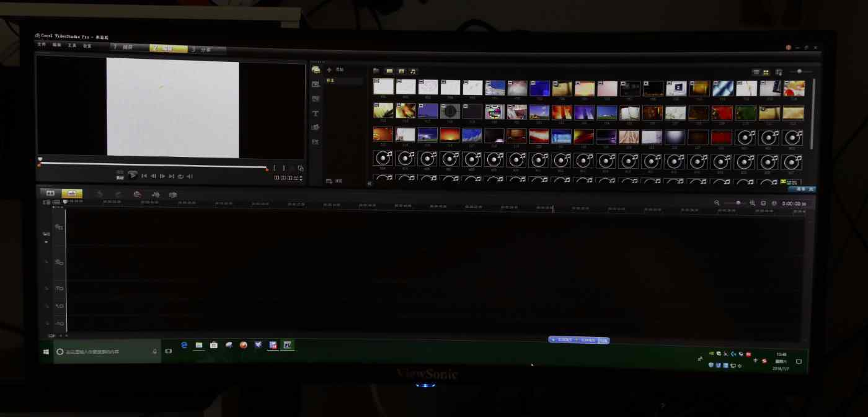
Task: Set the mark-out bracket in preview
Action: (x=283, y=168)
